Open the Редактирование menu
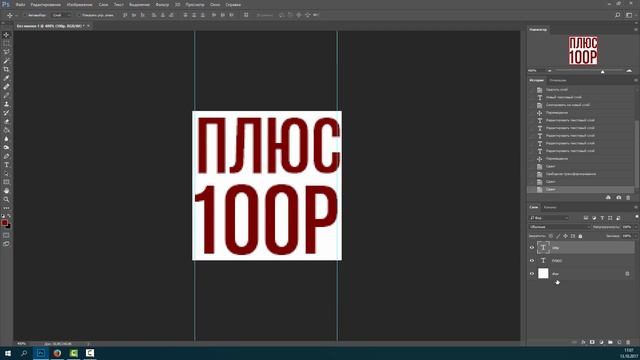This screenshot has height=360, width=640. click(45, 4)
